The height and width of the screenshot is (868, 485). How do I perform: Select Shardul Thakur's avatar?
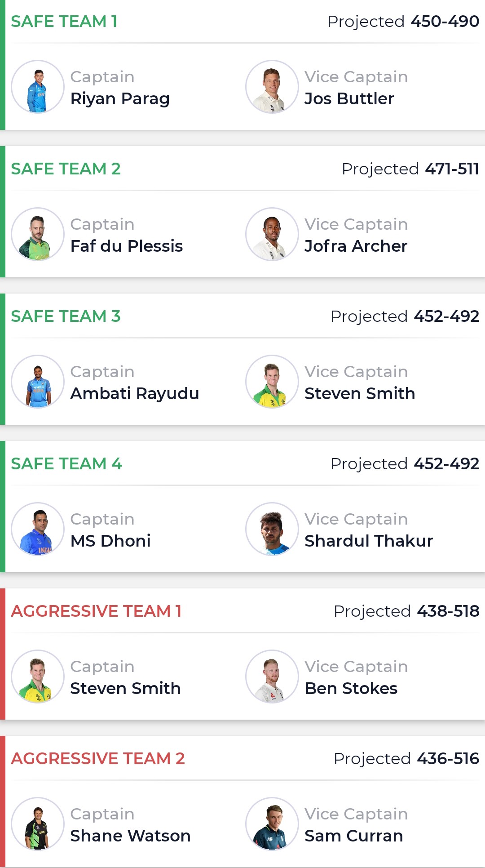pos(272,529)
